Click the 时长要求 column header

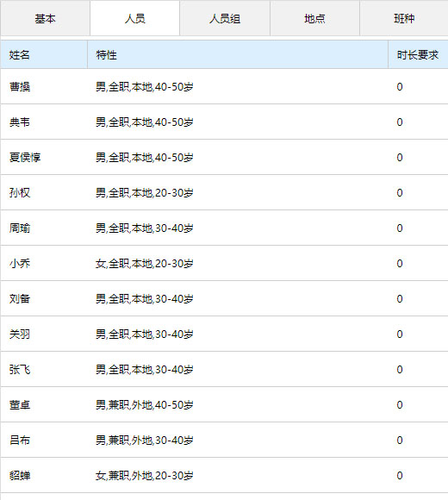[x=418, y=54]
